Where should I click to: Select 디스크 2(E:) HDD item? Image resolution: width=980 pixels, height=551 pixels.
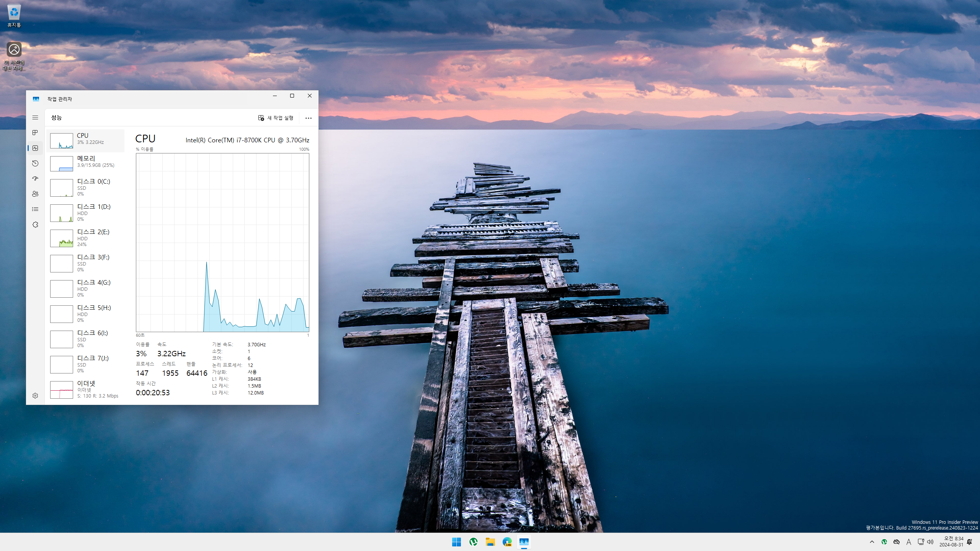pos(85,238)
